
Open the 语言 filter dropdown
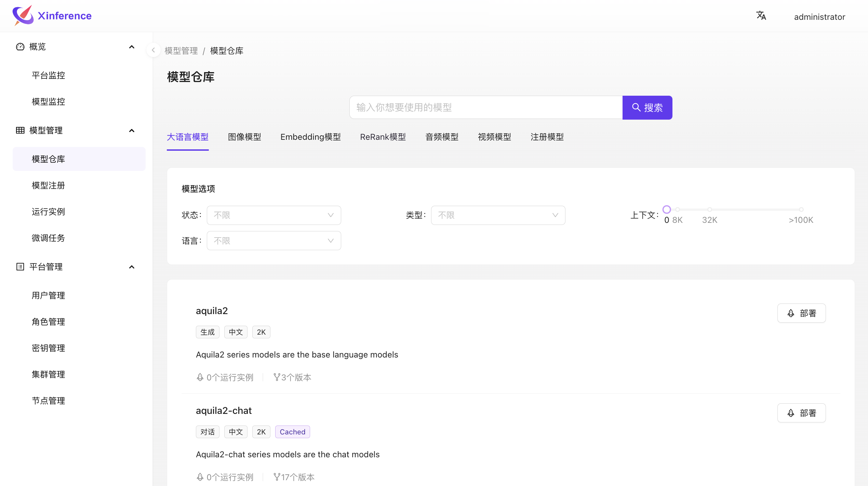[x=273, y=241]
